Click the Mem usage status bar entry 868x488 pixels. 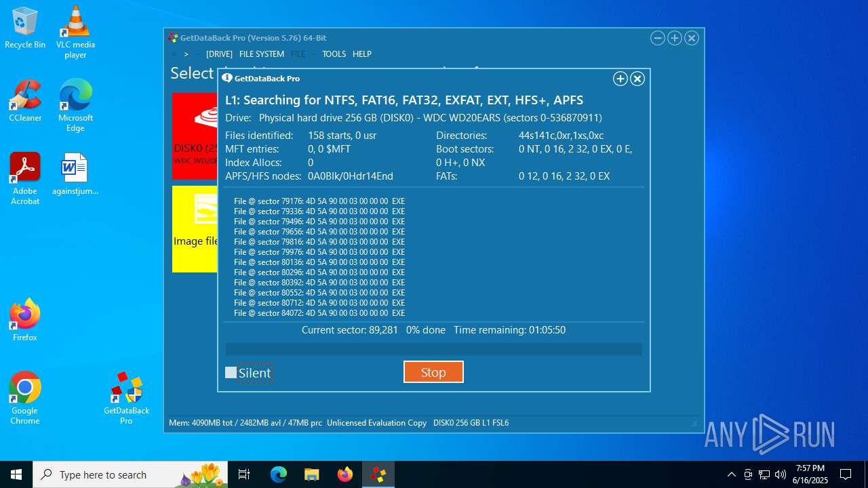pyautogui.click(x=245, y=423)
